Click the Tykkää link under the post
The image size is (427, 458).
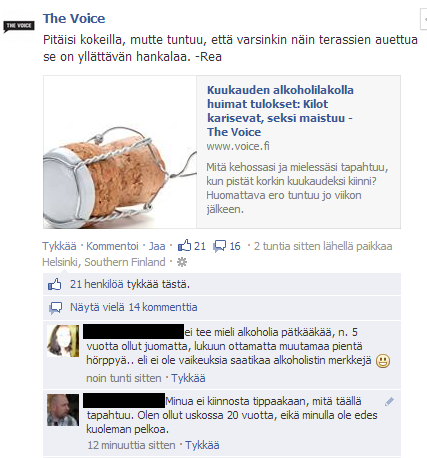(x=59, y=246)
